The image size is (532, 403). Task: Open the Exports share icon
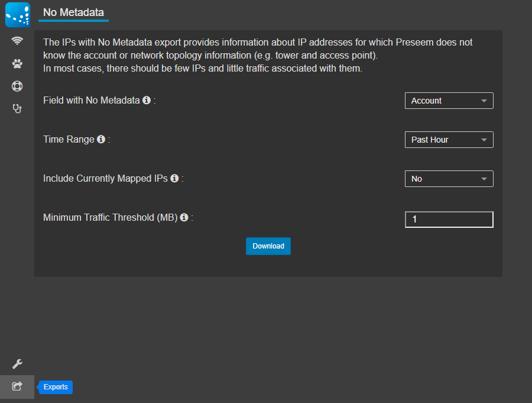click(17, 386)
